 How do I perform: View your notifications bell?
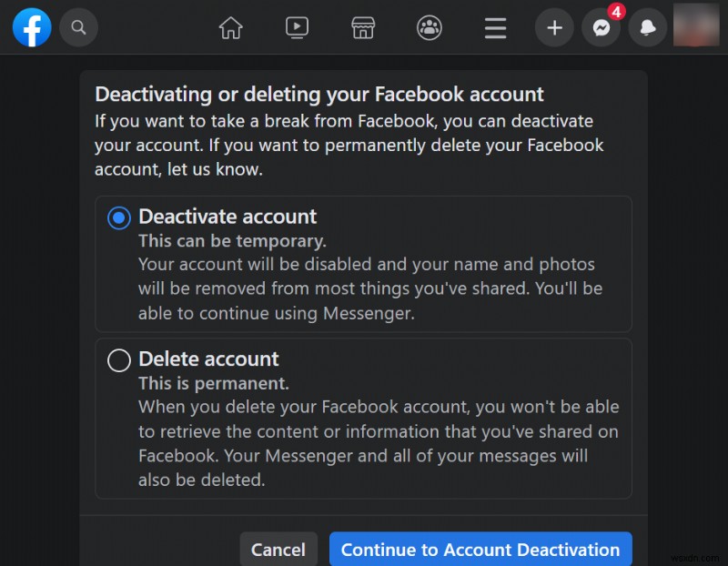coord(648,27)
